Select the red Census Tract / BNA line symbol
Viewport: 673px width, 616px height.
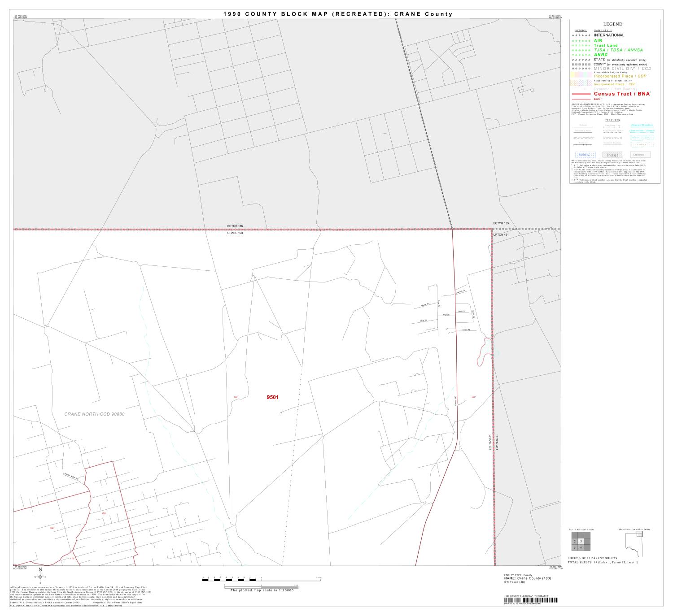(581, 94)
